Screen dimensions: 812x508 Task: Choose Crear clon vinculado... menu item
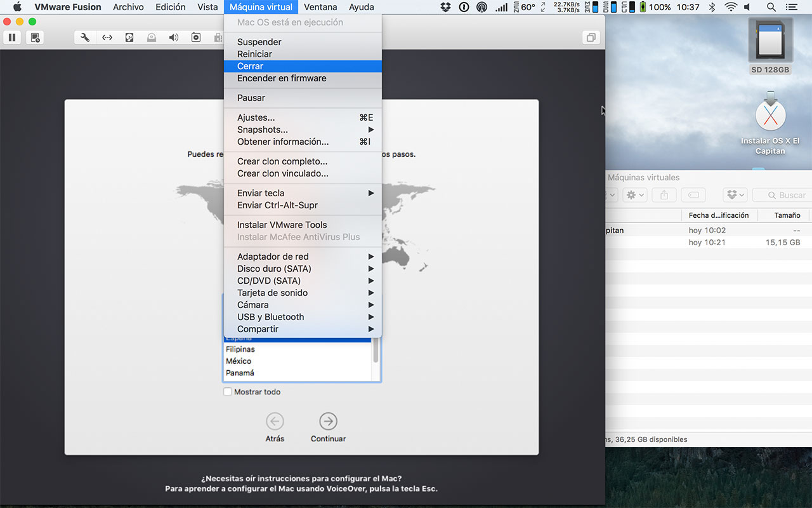pyautogui.click(x=303, y=173)
